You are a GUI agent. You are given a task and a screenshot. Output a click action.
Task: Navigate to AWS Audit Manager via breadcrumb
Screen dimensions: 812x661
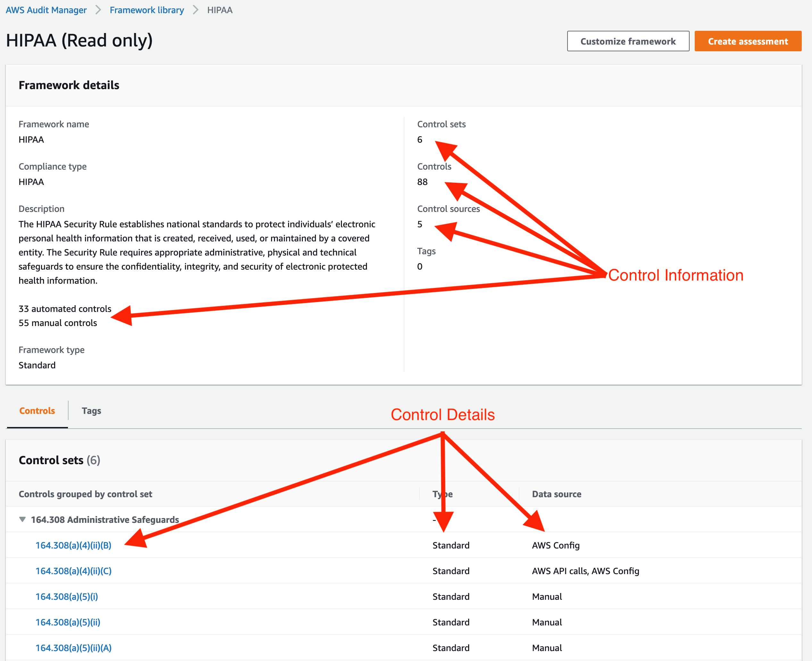[46, 10]
